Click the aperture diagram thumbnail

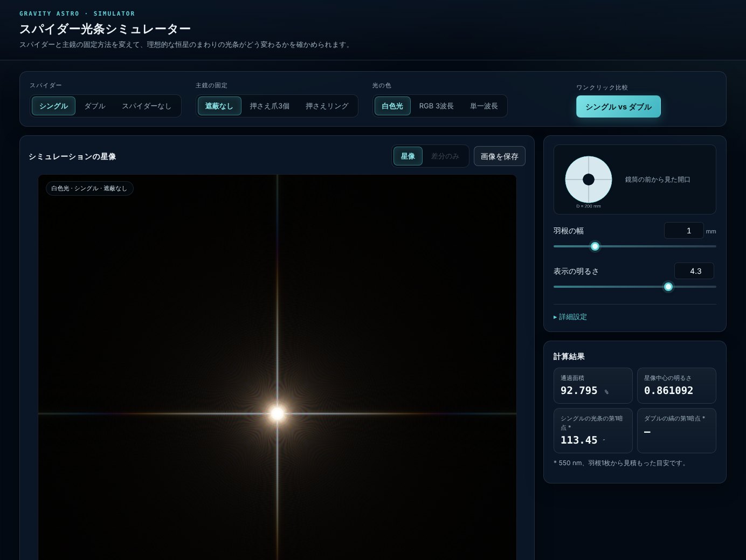click(x=589, y=179)
